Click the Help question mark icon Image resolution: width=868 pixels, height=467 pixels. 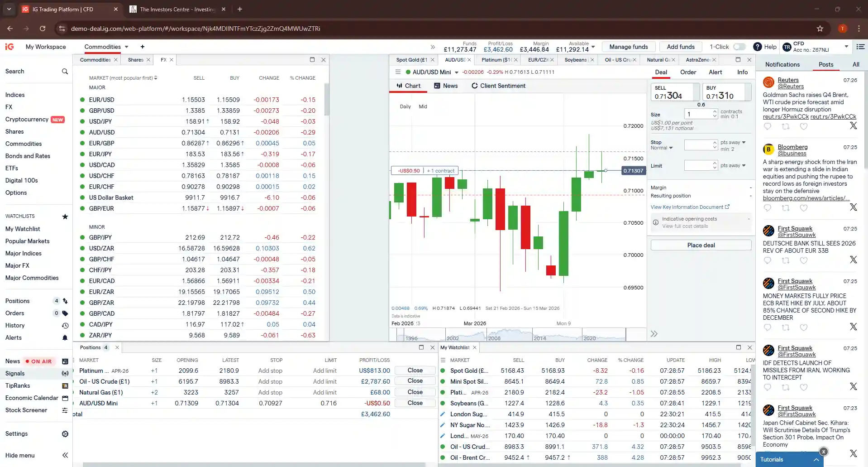[757, 47]
